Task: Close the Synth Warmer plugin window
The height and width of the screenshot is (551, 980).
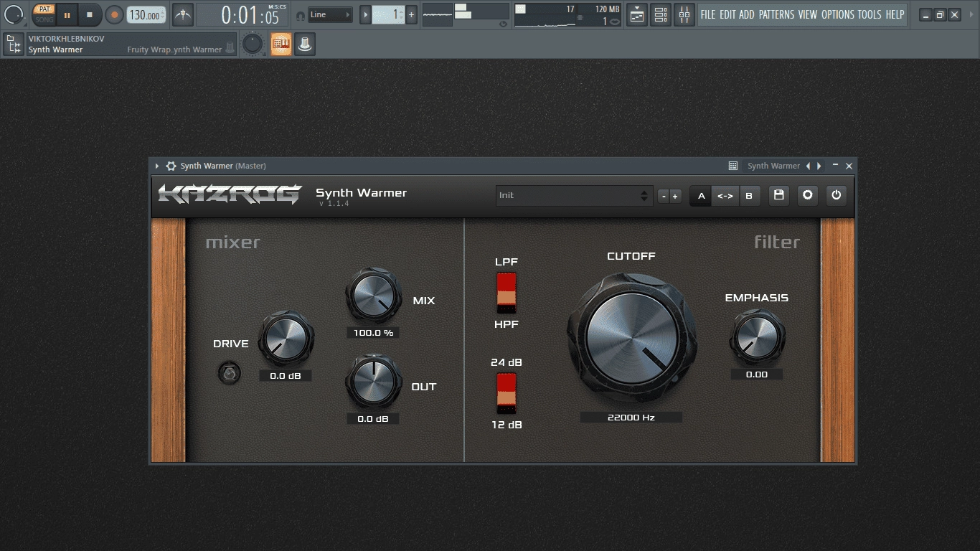Action: 849,166
